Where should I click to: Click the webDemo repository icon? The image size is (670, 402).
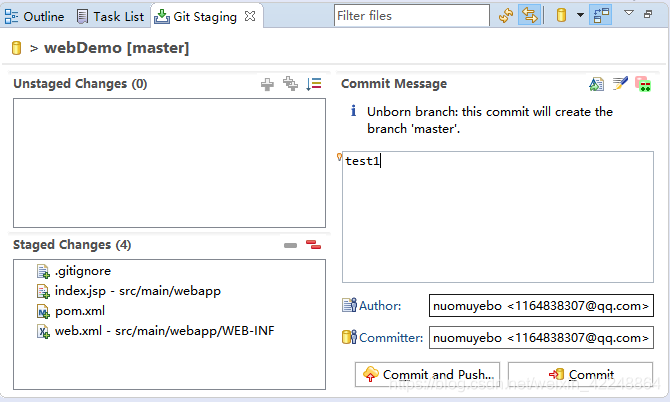[x=16, y=48]
